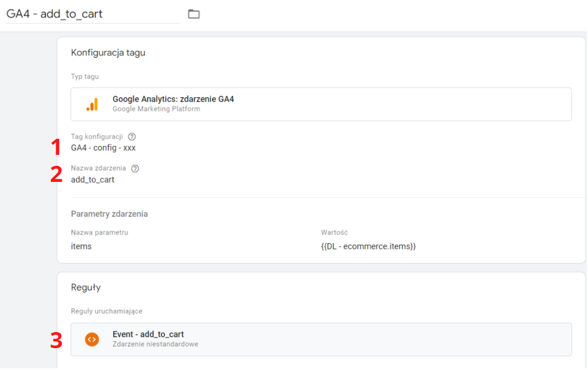Click the orange custom event trigger icon

tap(92, 339)
